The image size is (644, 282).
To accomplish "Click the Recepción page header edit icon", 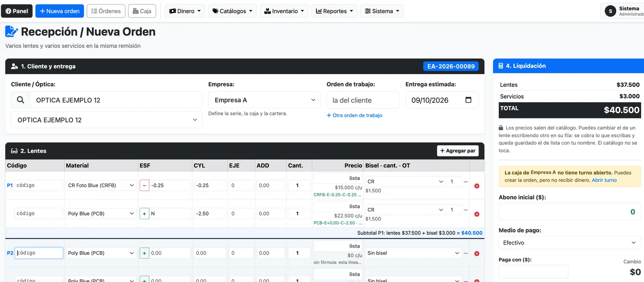I will coord(11,31).
